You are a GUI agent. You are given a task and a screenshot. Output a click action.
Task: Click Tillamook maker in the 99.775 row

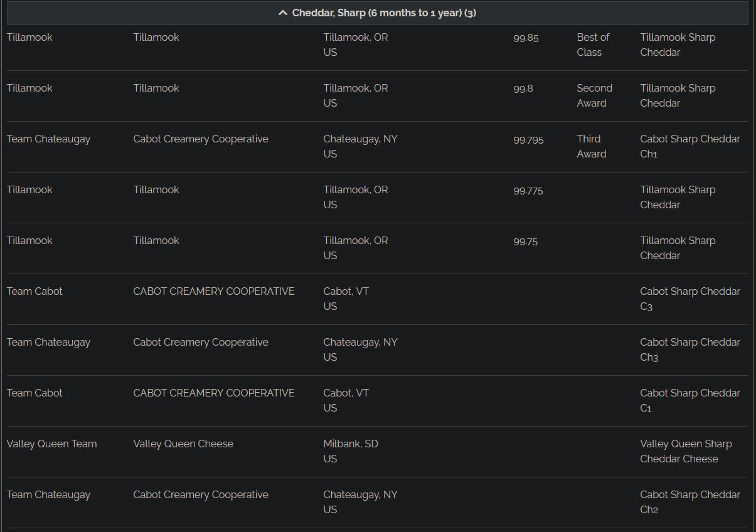click(29, 189)
